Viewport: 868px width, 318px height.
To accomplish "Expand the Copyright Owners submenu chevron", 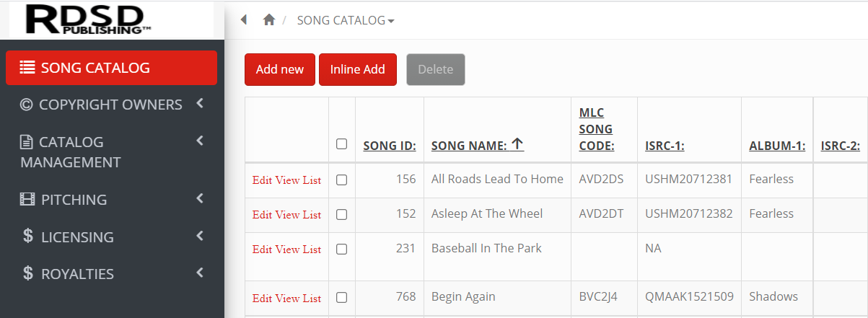I will (x=200, y=104).
